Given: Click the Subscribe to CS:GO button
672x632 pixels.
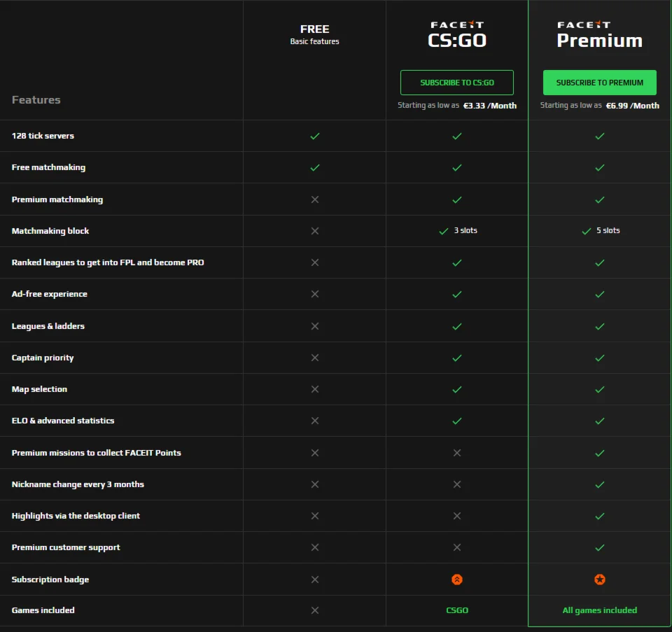Looking at the screenshot, I should [x=457, y=83].
